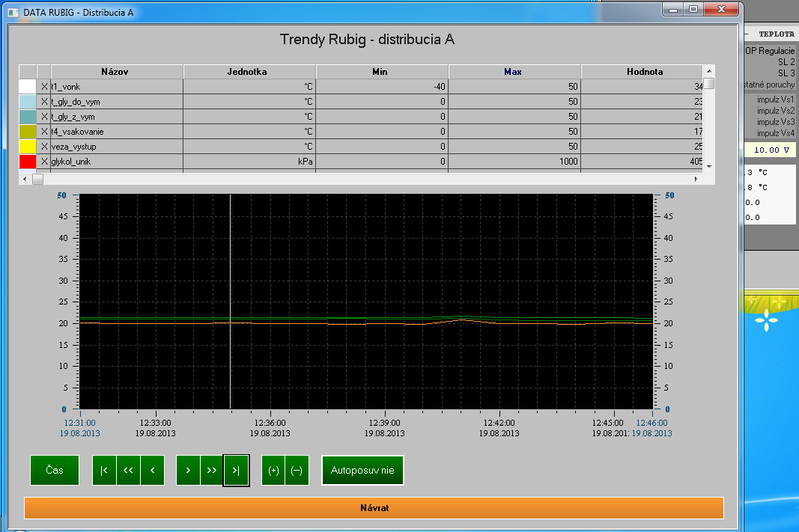Click the Max value 1000 for glykol_unik

click(x=568, y=162)
